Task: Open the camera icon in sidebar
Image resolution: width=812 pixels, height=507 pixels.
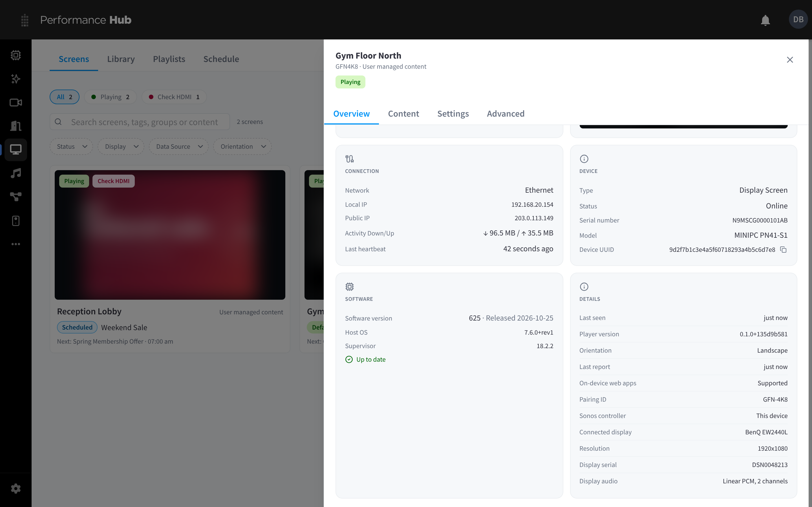Action: coord(16,102)
